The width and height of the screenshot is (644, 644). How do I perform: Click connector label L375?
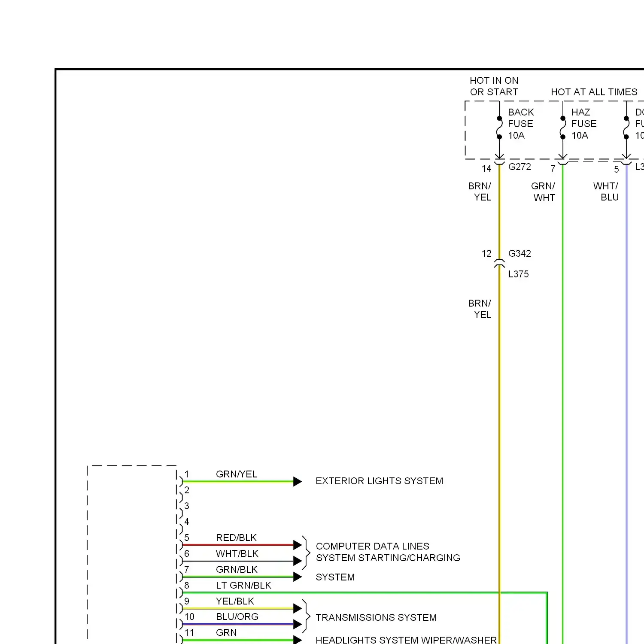pyautogui.click(x=519, y=274)
